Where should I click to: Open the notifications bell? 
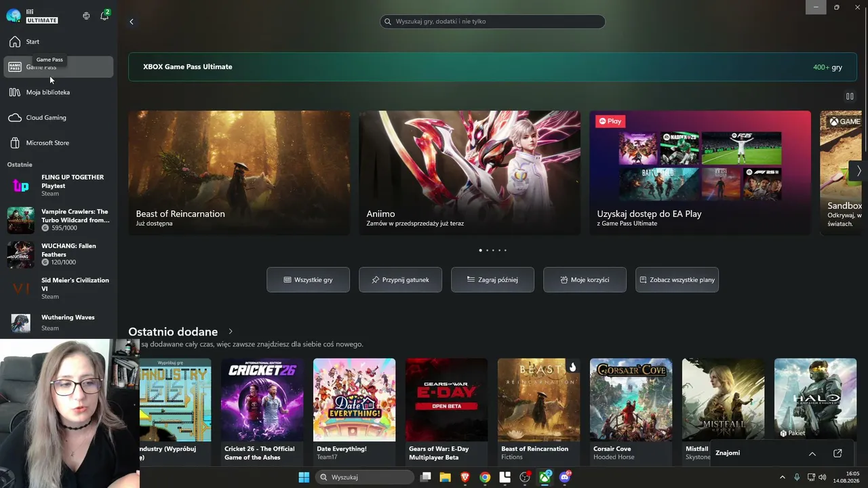point(104,16)
